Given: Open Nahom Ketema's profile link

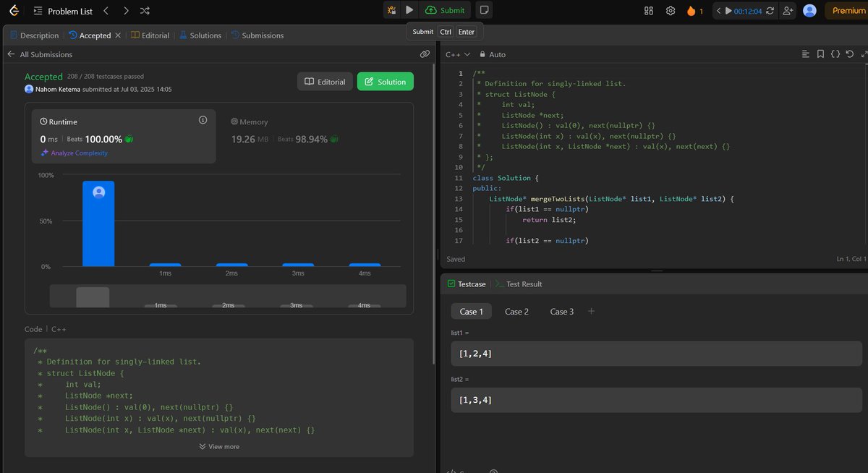Looking at the screenshot, I should pos(58,89).
